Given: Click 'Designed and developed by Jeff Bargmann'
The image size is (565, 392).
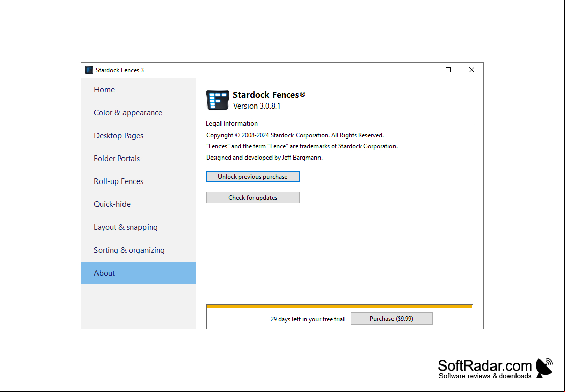Looking at the screenshot, I should tap(264, 158).
